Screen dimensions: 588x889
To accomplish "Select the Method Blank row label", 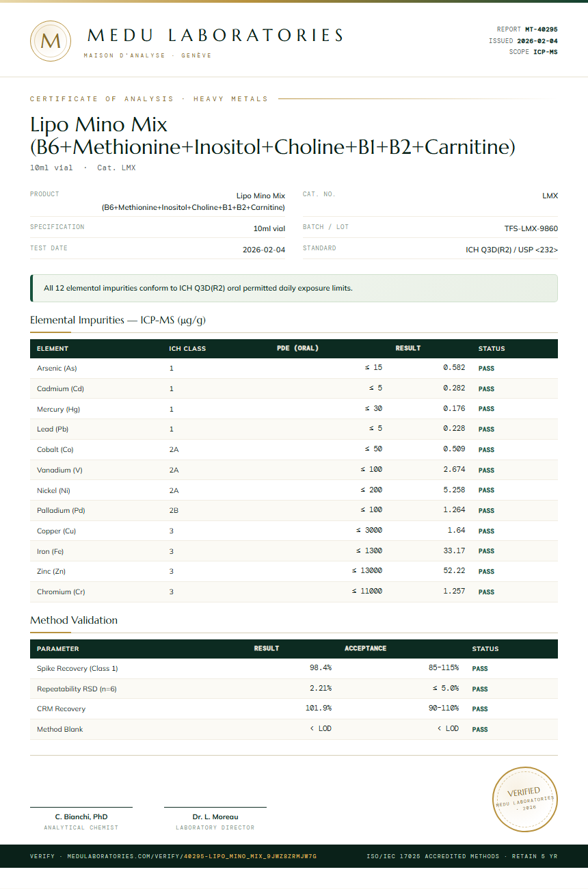I will (59, 729).
